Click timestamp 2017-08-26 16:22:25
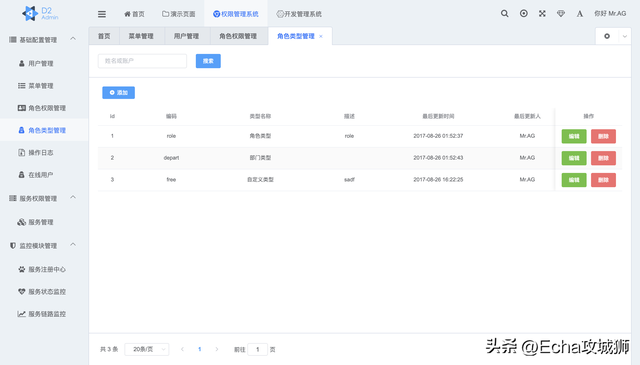This screenshot has height=365, width=640. coord(438,180)
